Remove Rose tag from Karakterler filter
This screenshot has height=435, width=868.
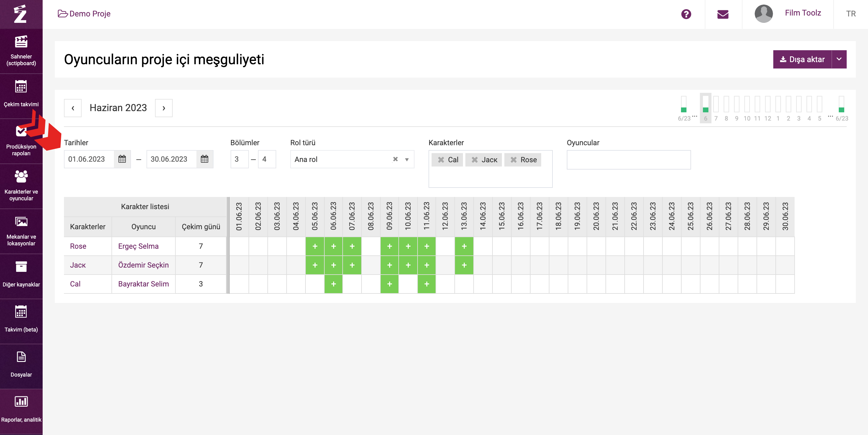pos(513,160)
